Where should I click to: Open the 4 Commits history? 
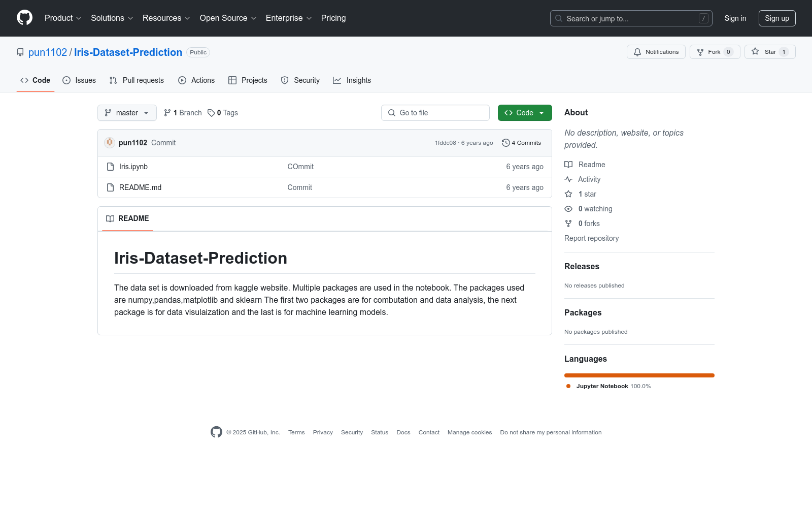(521, 143)
